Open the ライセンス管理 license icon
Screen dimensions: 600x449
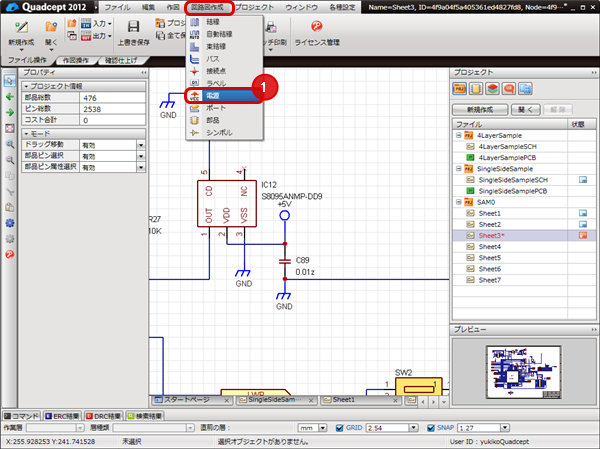pos(316,26)
